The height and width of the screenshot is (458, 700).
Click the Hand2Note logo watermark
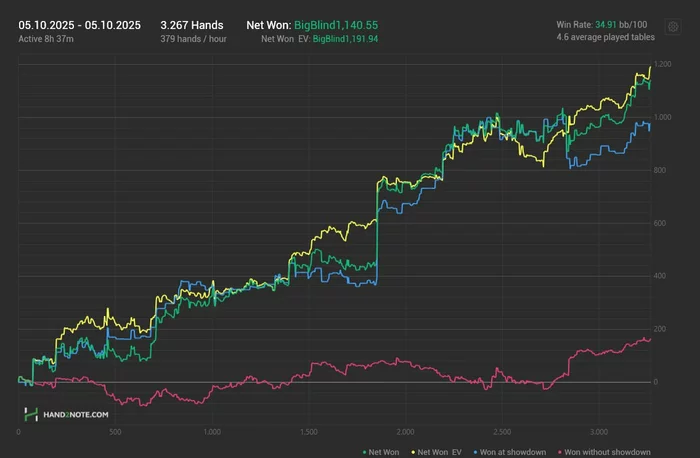(66, 413)
